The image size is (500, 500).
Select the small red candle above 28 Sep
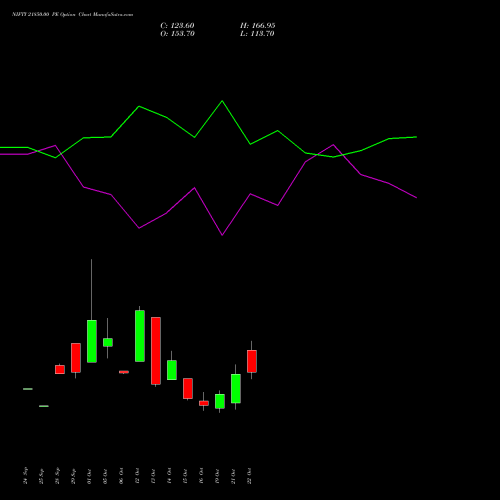60,369
